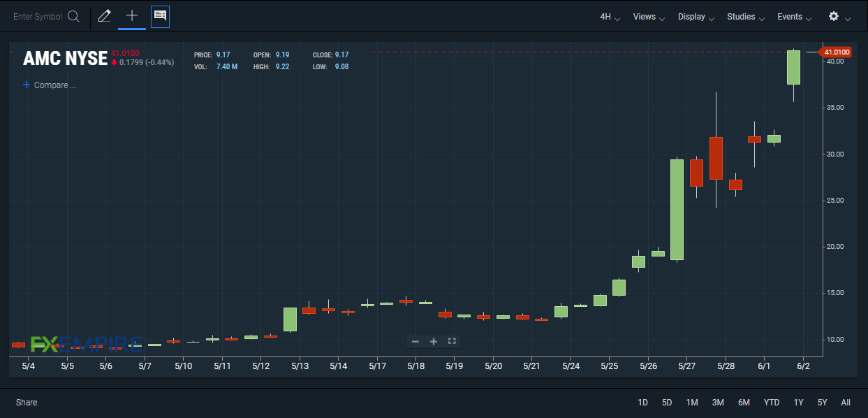Click the LOW: 9.08 readout
The height and width of the screenshot is (418, 868).
tap(331, 67)
